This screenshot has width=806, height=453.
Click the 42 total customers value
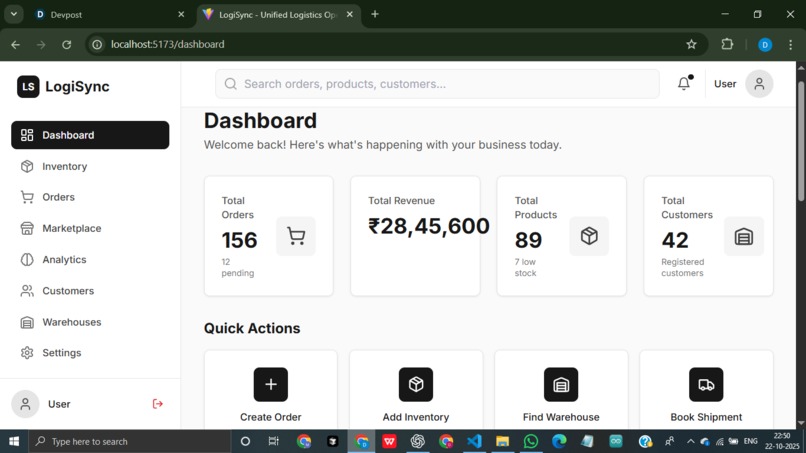(x=675, y=240)
